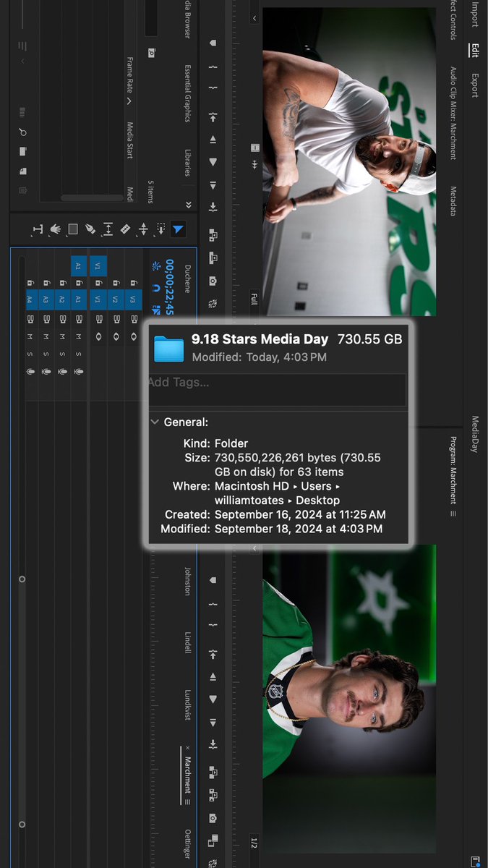
Task: Click Overwrite button in Source monitor
Action: point(213,258)
